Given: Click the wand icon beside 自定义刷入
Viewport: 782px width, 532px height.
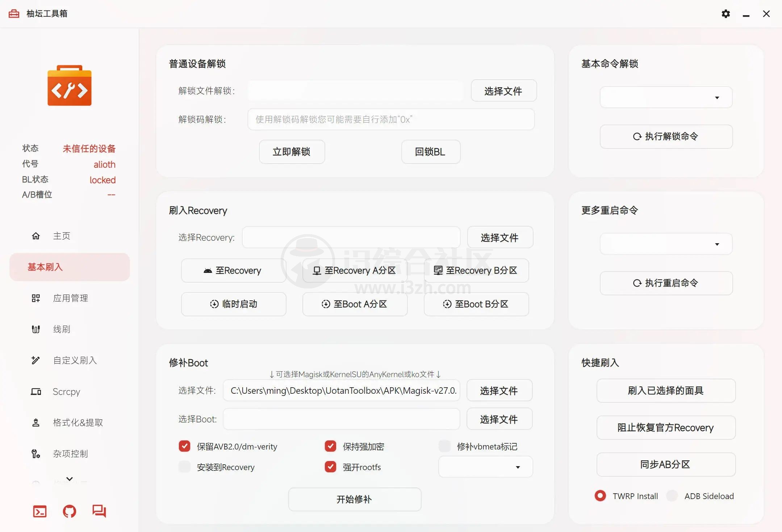Looking at the screenshot, I should 36,360.
